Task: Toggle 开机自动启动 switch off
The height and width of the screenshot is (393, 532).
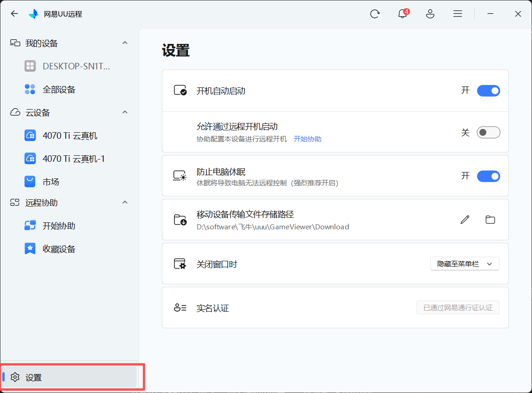Action: click(488, 91)
